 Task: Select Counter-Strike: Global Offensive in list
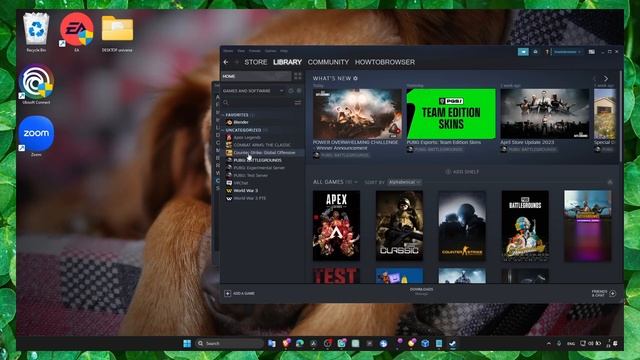(x=263, y=153)
